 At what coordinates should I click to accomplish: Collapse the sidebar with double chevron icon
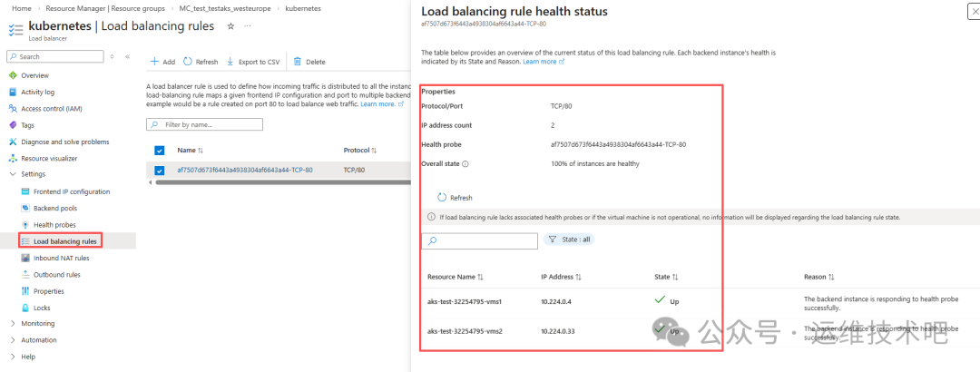click(x=127, y=57)
